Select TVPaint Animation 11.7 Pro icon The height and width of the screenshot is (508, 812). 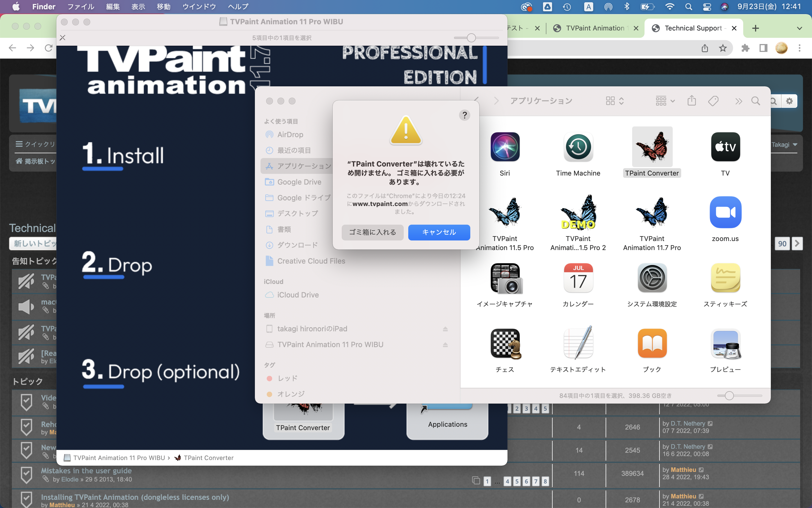(652, 212)
